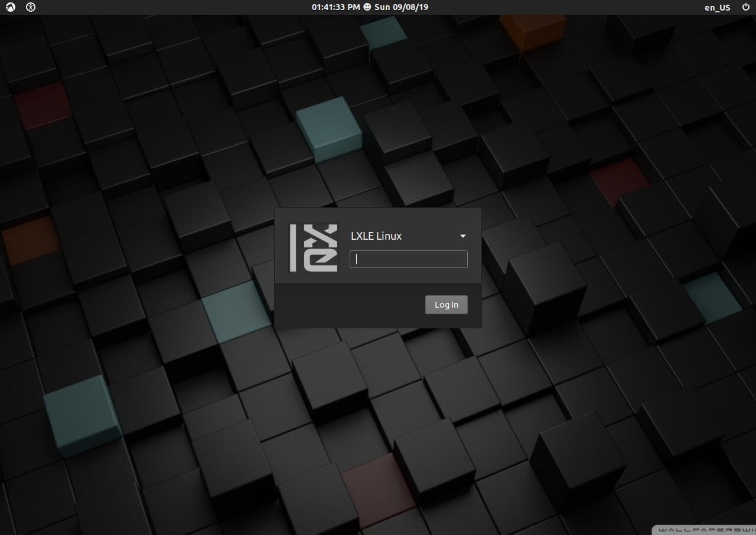Toggle accessibility features from top bar

pyautogui.click(x=29, y=7)
